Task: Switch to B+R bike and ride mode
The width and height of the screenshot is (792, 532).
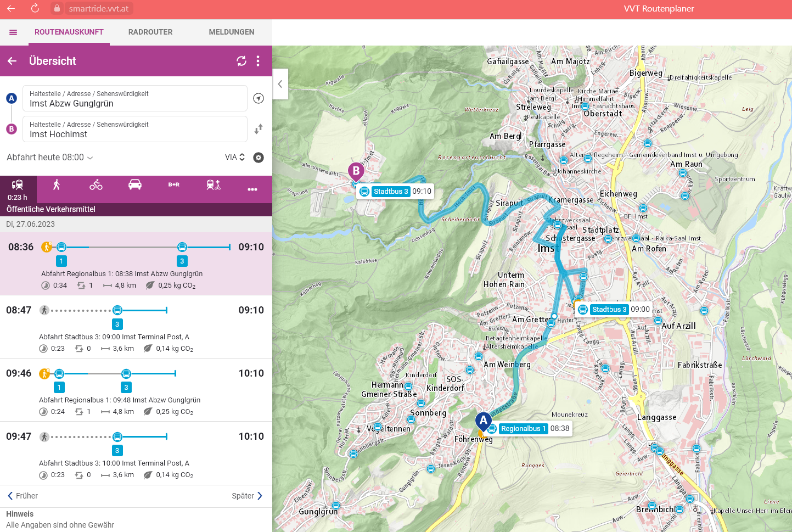Action: click(174, 185)
